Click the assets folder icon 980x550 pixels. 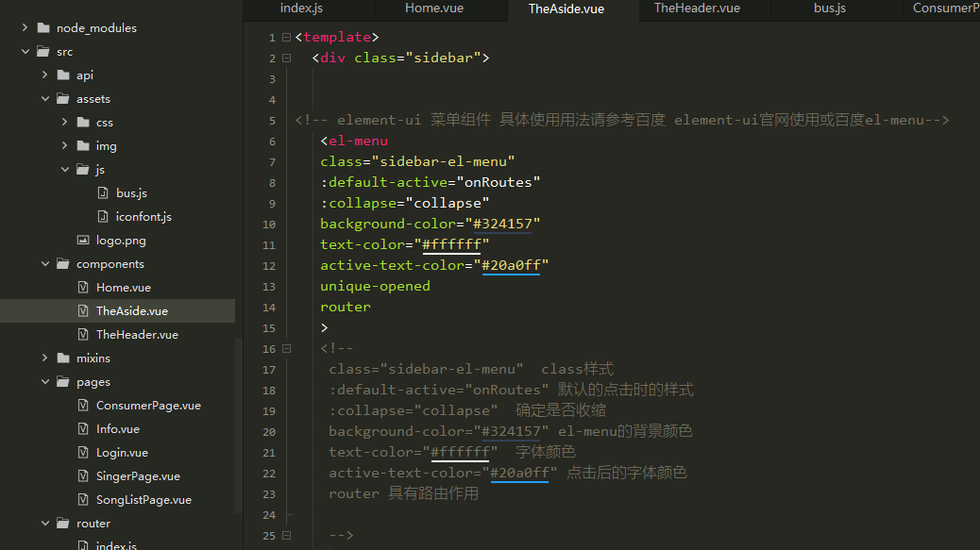(x=63, y=99)
